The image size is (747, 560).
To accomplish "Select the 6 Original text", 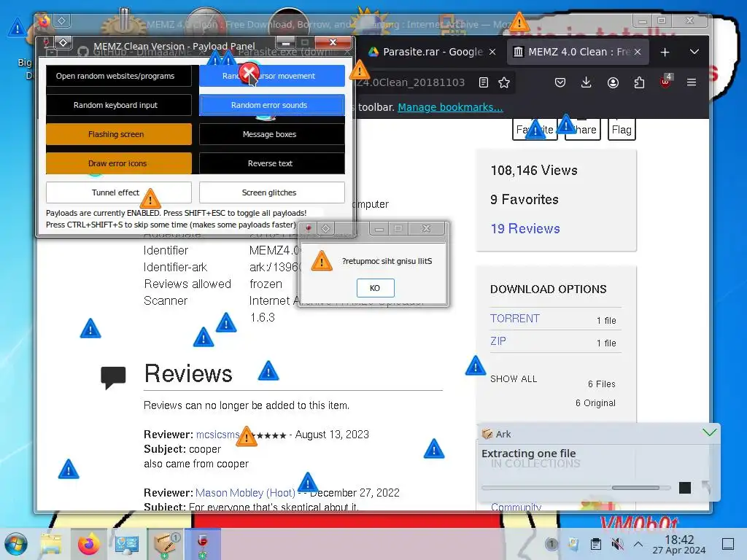I will (x=595, y=402).
